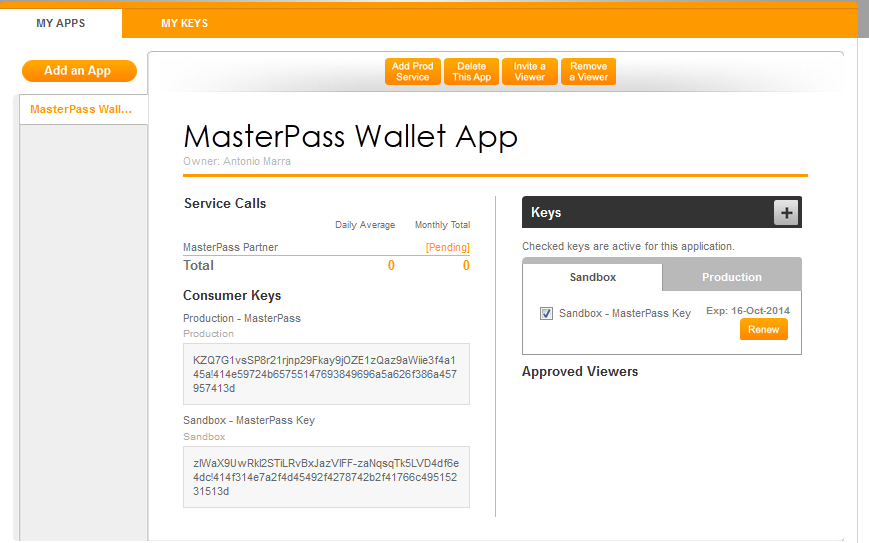Click the Sandbox - MasterPass Key consumer label
869x543 pixels.
click(x=249, y=421)
